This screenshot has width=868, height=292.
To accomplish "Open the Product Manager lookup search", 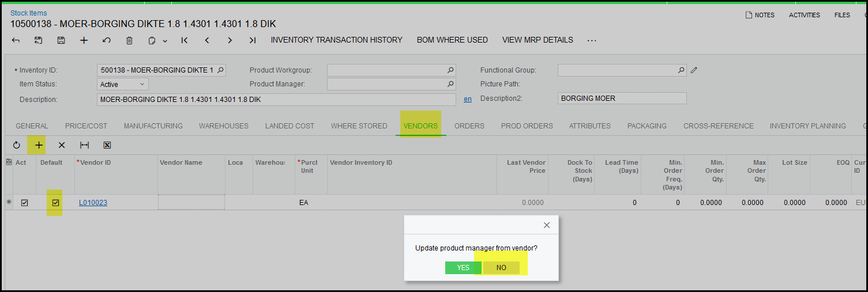I will coord(450,84).
